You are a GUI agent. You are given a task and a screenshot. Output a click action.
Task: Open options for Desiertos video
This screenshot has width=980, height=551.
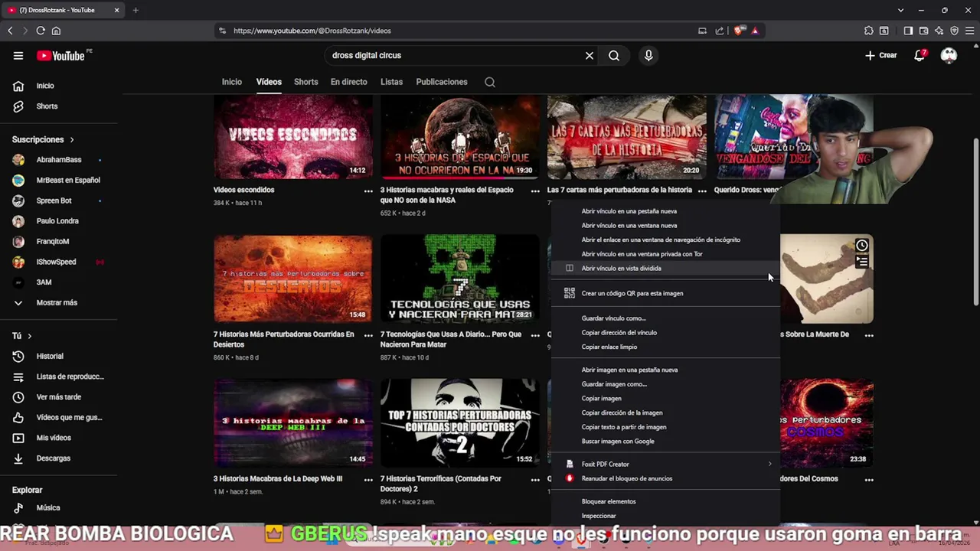[368, 335]
